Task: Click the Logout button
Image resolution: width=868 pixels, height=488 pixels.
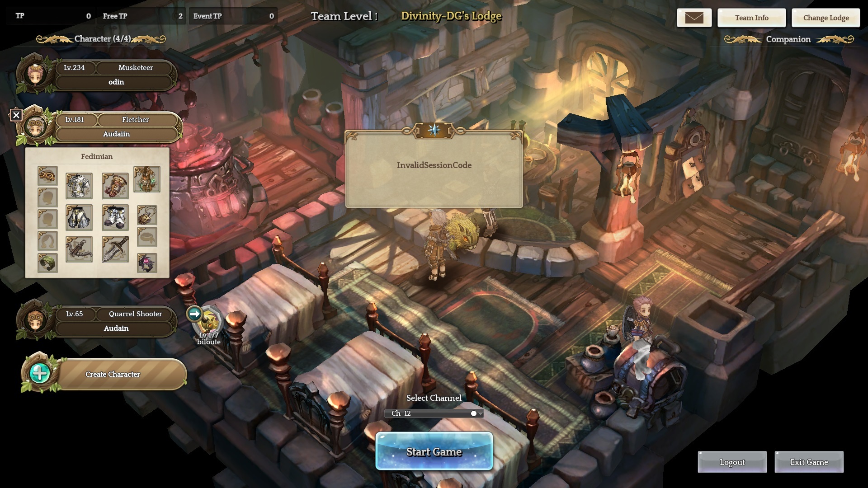Action: (731, 462)
